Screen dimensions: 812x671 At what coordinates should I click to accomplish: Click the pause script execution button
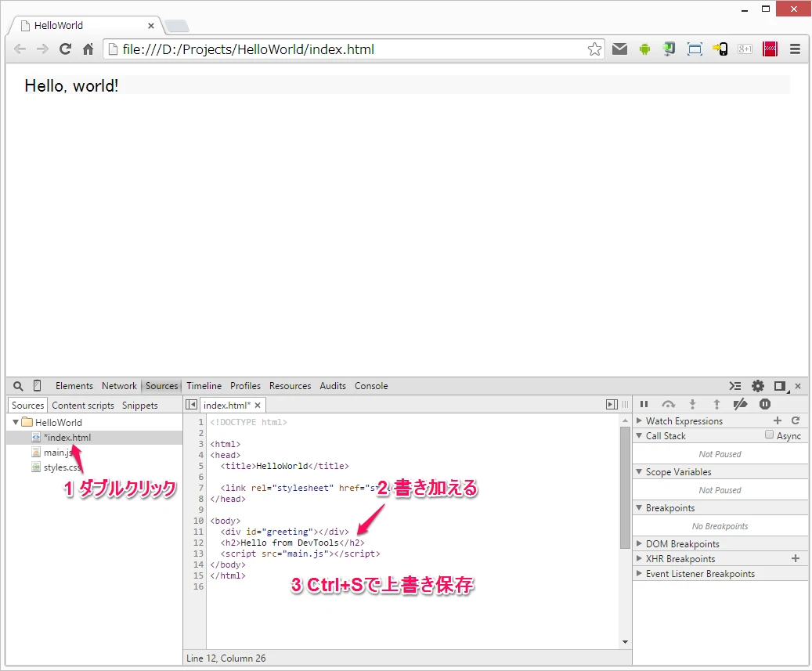coord(644,405)
